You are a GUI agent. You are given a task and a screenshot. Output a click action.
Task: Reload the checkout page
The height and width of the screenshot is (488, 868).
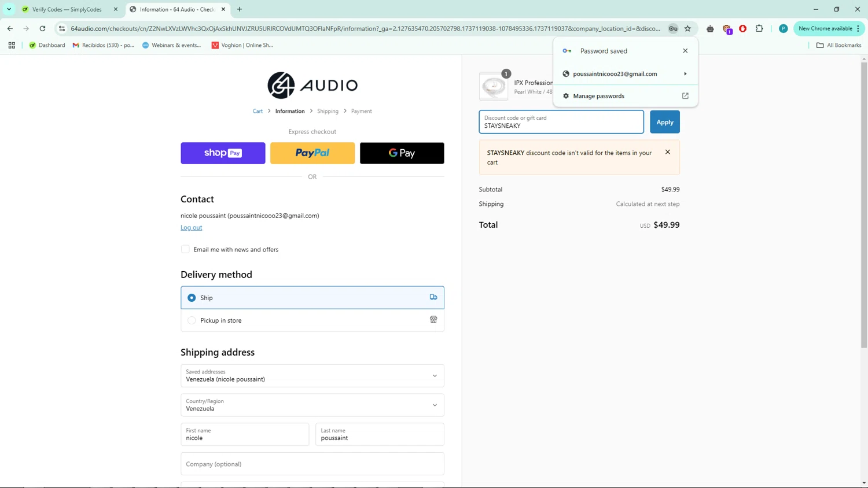[x=42, y=28]
